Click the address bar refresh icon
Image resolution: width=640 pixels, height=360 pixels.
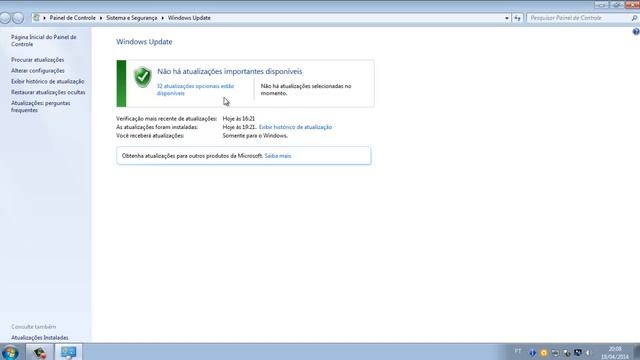click(517, 18)
